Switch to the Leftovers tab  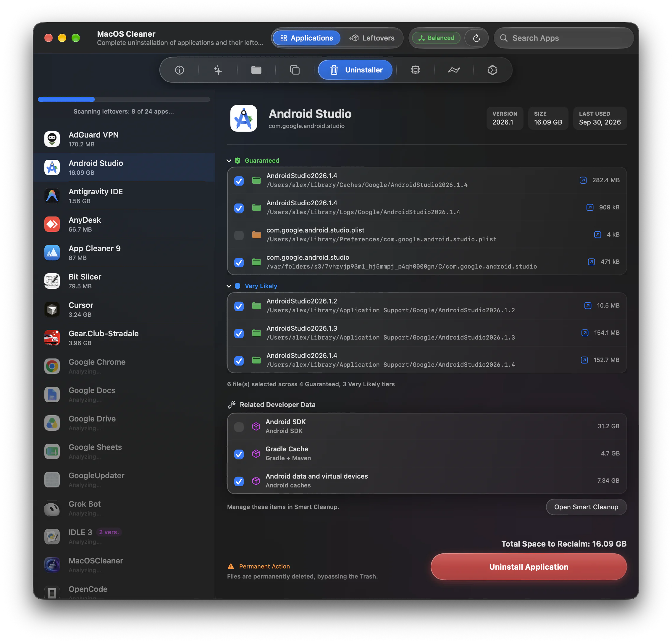click(x=372, y=38)
